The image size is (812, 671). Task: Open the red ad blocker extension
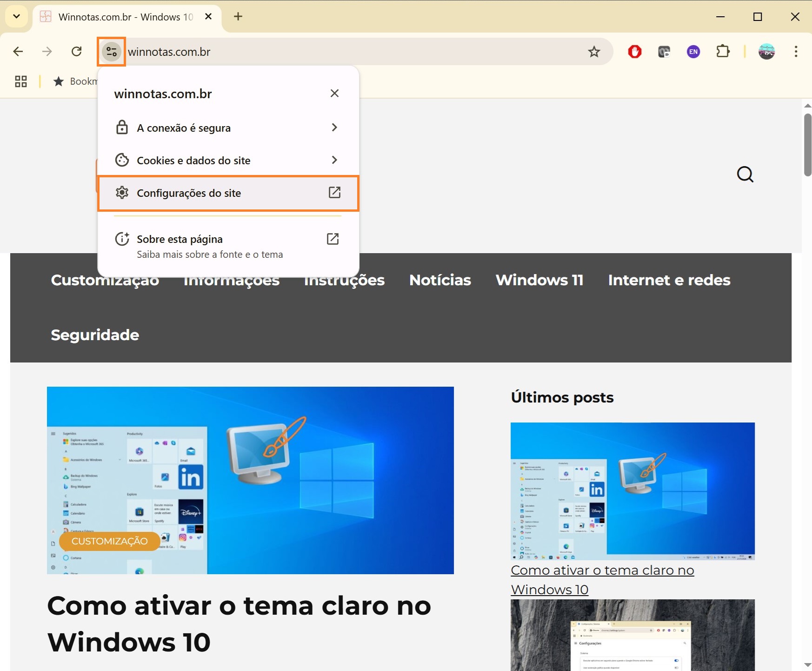[635, 52]
